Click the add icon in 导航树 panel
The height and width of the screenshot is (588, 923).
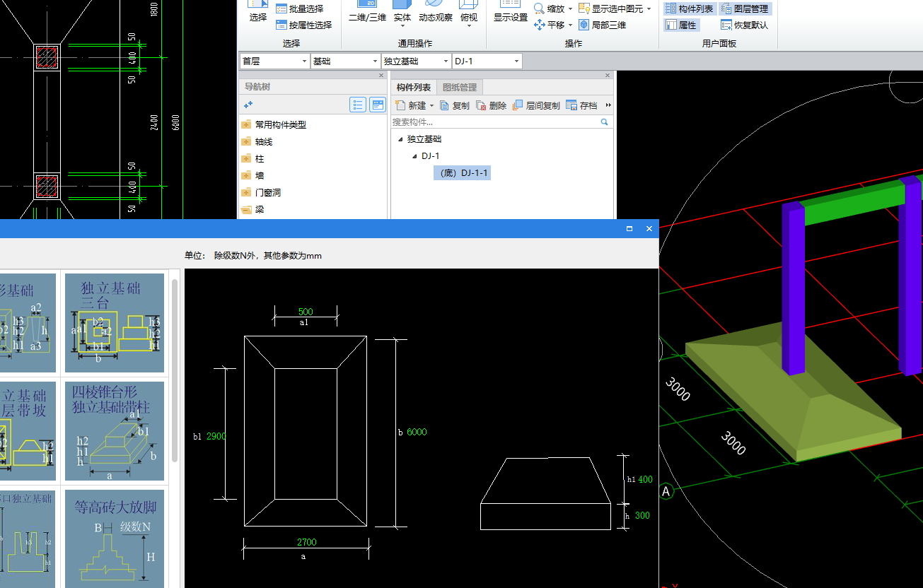[x=248, y=105]
